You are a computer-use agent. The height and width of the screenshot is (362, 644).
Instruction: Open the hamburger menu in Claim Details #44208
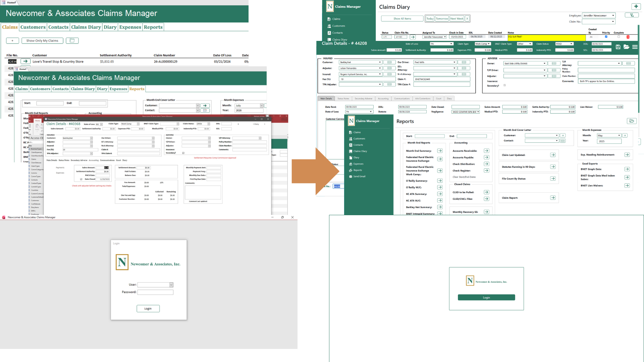(635, 47)
